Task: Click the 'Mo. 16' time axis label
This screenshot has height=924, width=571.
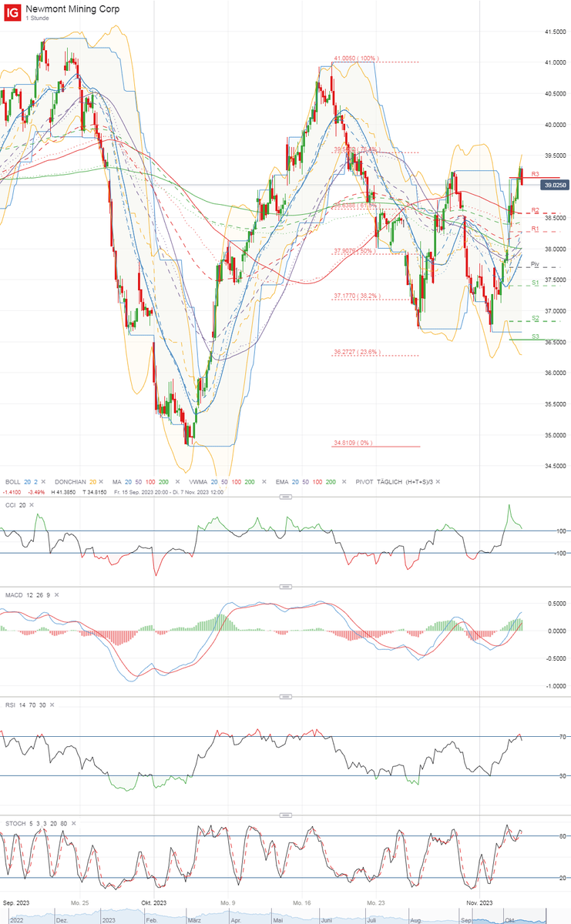Action: 302,901
